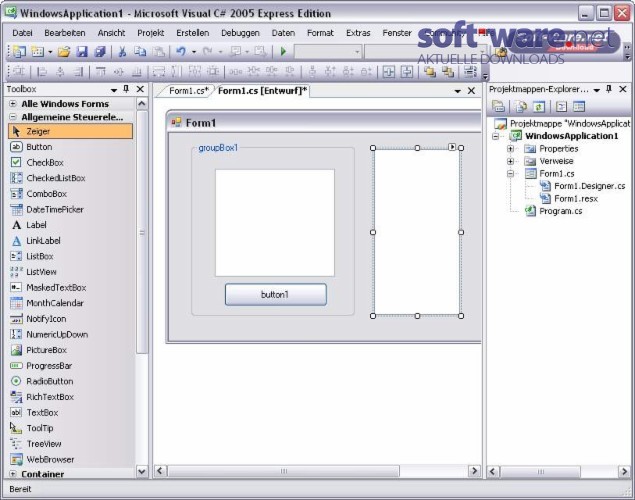Screen dimensions: 635x500
Task: Select the groupBox1 label on the form
Action: 218,148
